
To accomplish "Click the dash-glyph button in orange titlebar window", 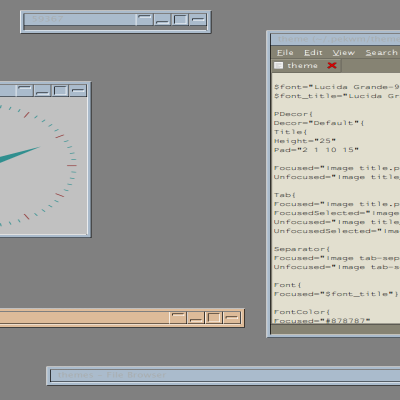I will [232, 318].
